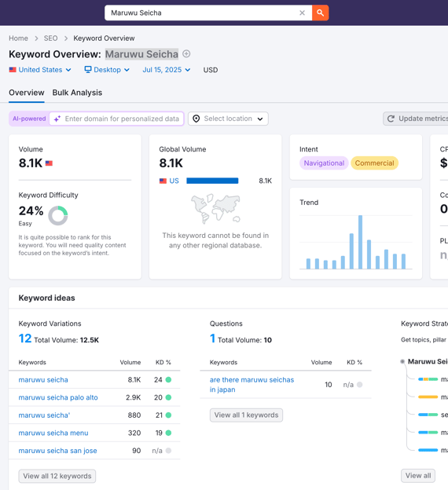Click the 1 questions count

coord(212,338)
